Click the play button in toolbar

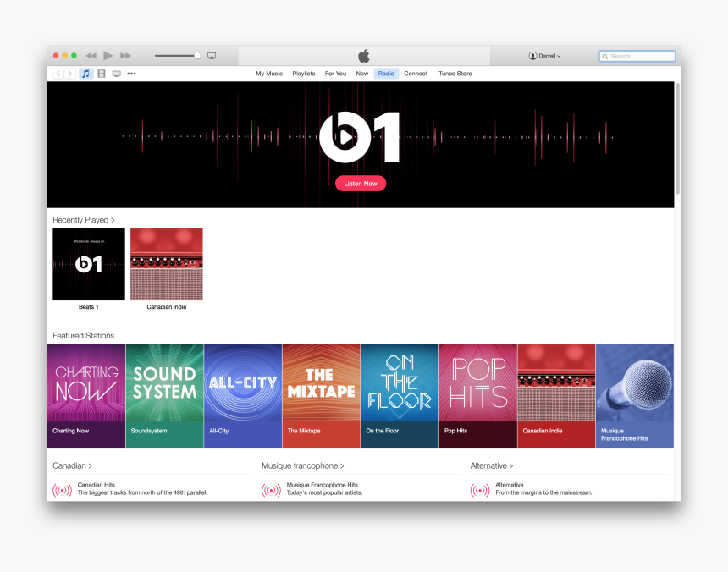[108, 56]
